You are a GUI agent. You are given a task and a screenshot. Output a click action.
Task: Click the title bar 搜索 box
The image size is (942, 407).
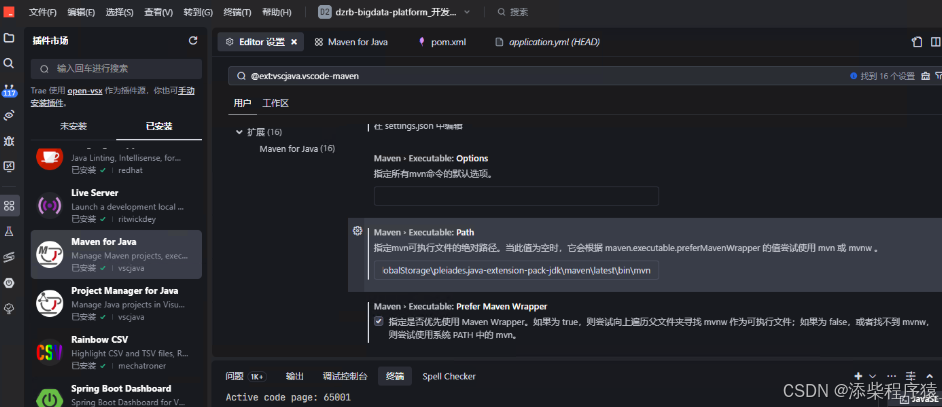pos(514,12)
